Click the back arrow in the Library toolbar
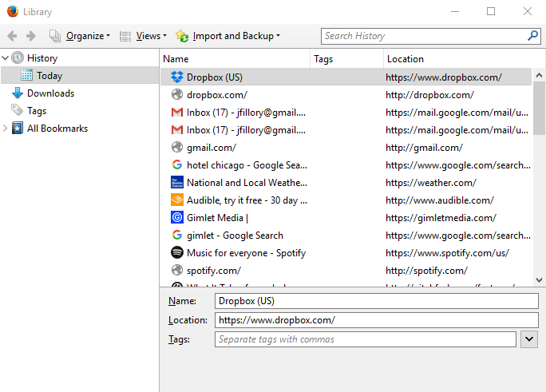The width and height of the screenshot is (546, 392). [x=12, y=36]
